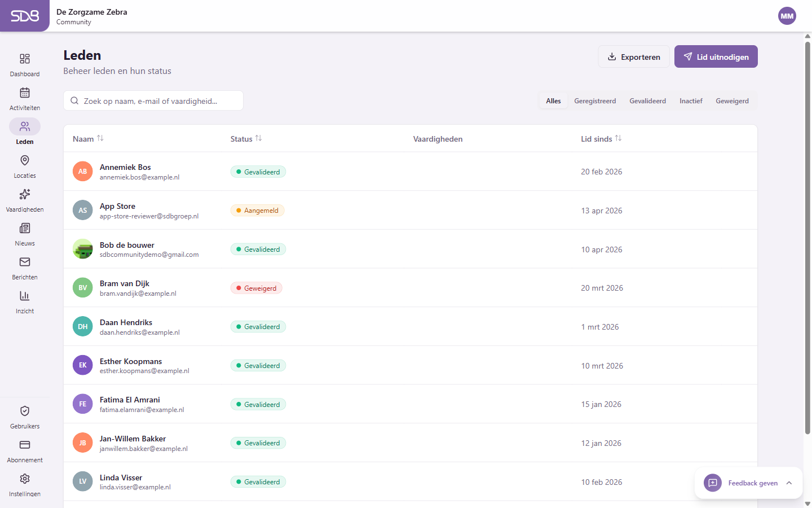Screen dimensions: 812x508
Task: Click the Exporteren button
Action: point(634,57)
